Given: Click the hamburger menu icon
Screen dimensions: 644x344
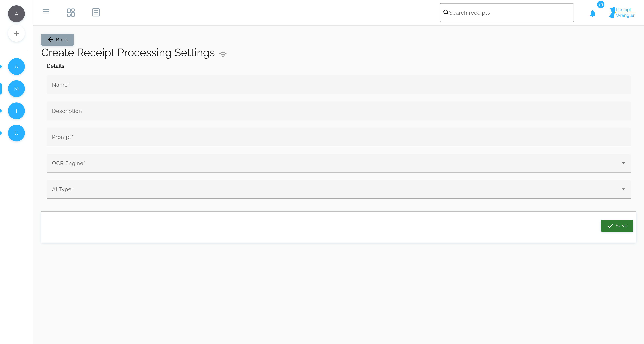Looking at the screenshot, I should pos(46,12).
